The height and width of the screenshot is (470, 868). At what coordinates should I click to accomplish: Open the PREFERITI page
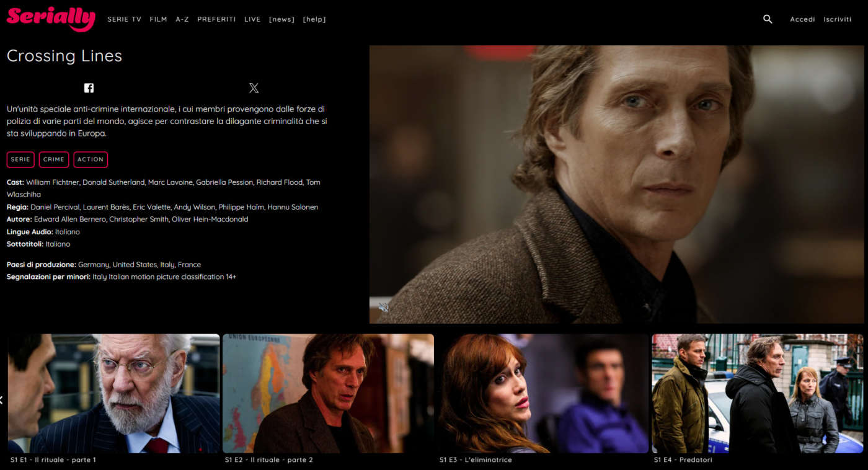click(x=216, y=19)
